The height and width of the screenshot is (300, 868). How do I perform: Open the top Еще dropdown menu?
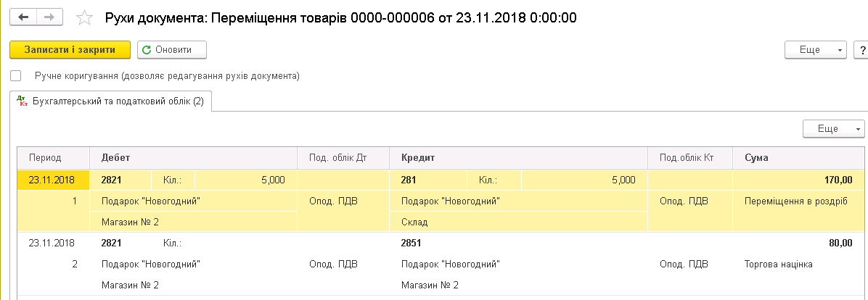[816, 50]
